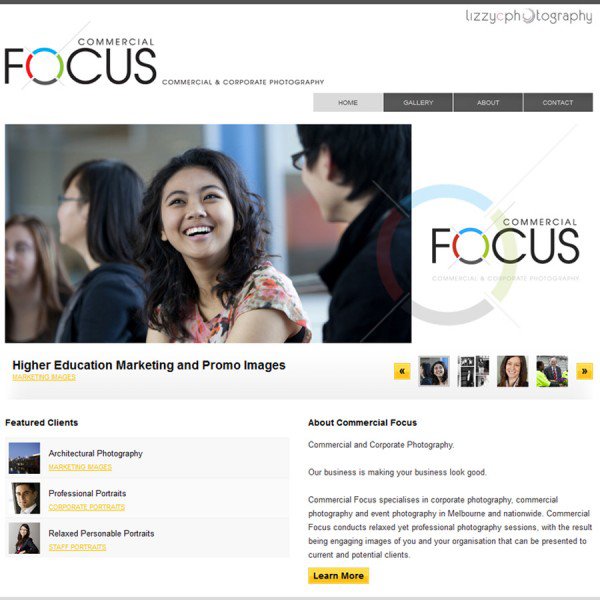This screenshot has height=600, width=600.
Task: Select the black and white collage thumbnail
Action: [473, 371]
